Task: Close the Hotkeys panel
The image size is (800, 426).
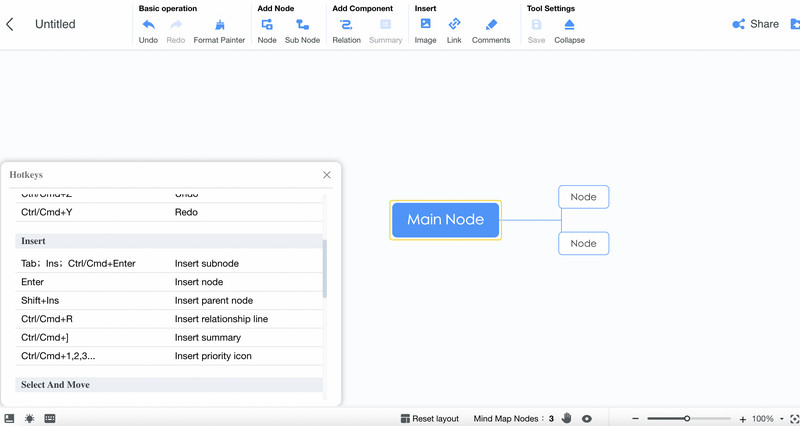Action: [x=327, y=175]
